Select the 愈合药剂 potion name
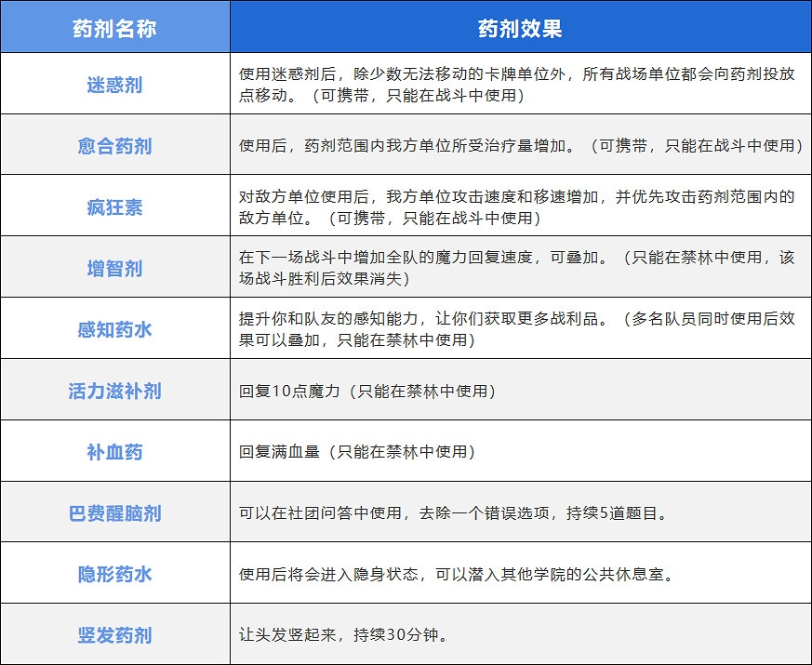This screenshot has width=812, height=665. tap(115, 145)
